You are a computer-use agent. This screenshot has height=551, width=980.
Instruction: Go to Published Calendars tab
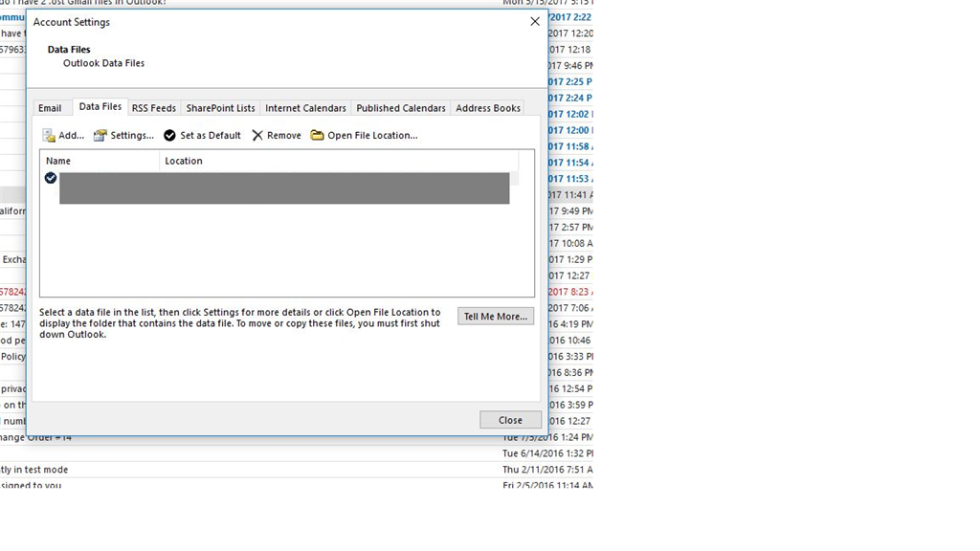click(401, 108)
